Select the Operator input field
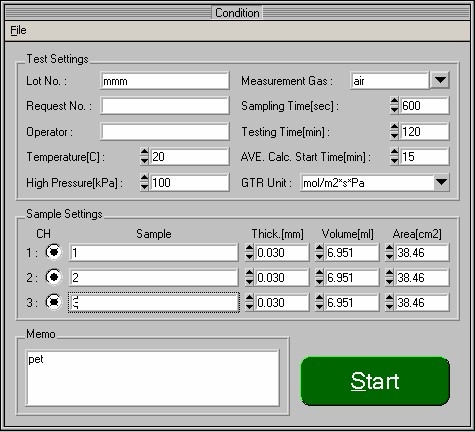The width and height of the screenshot is (475, 432). pos(165,132)
